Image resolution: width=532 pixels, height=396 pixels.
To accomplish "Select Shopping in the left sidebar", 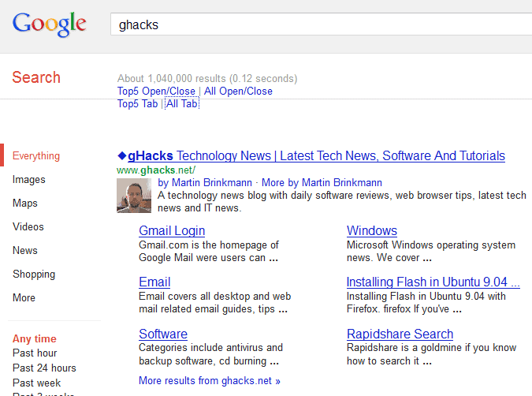I will [x=34, y=274].
